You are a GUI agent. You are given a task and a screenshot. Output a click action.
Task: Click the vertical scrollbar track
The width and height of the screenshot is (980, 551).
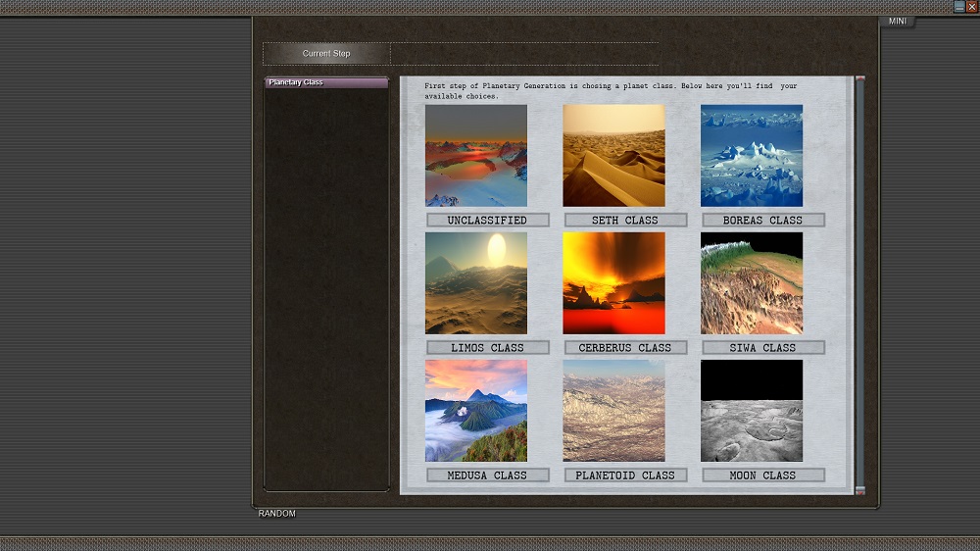tap(860, 284)
